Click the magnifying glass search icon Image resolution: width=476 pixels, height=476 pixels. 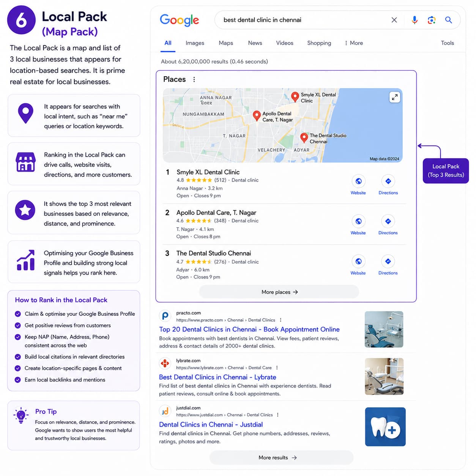coord(448,20)
